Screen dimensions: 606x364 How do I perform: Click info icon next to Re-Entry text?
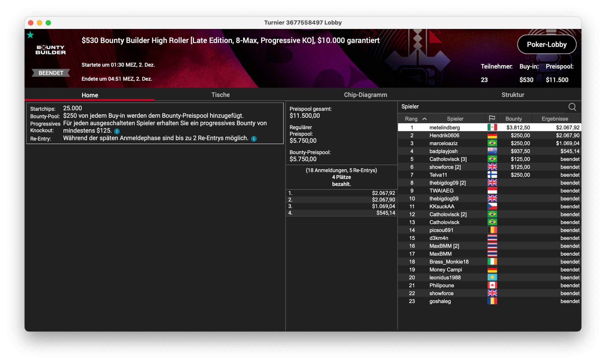point(254,139)
